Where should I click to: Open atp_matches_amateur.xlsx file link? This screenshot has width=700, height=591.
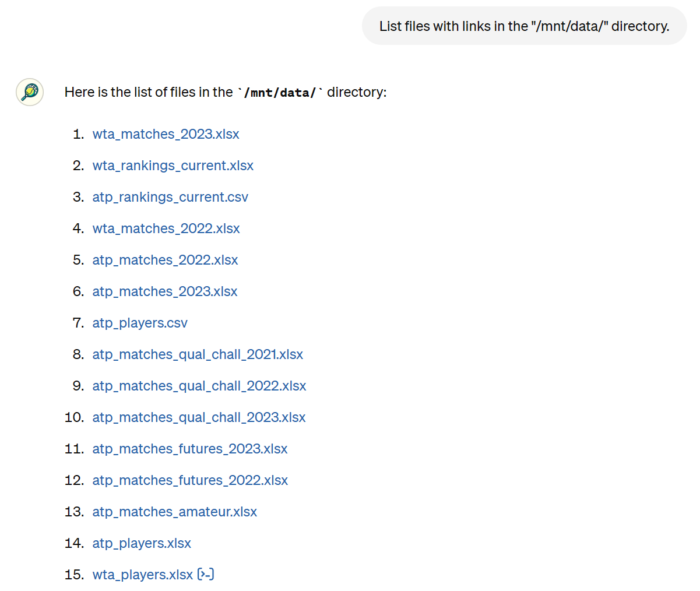tap(174, 512)
